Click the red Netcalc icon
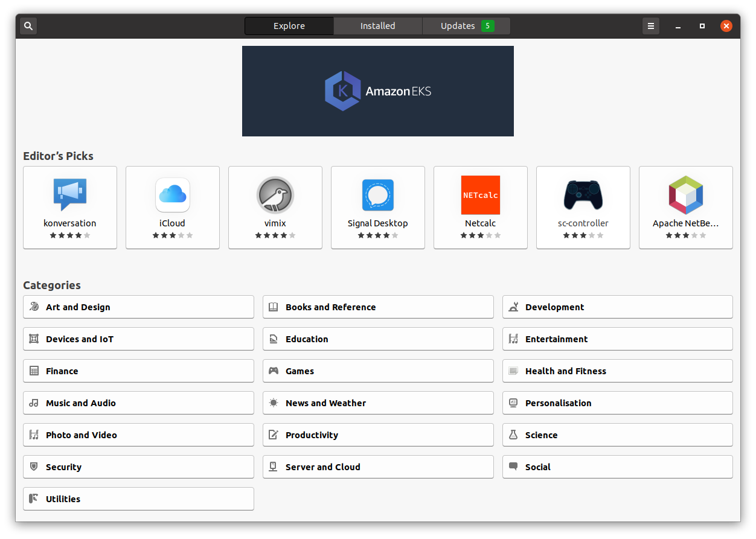756x539 pixels. (x=481, y=195)
